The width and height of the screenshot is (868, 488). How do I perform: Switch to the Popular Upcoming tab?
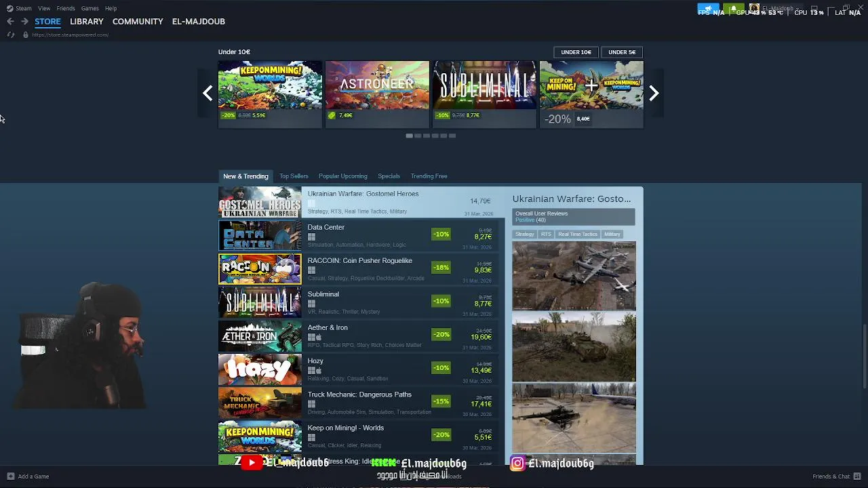(343, 176)
